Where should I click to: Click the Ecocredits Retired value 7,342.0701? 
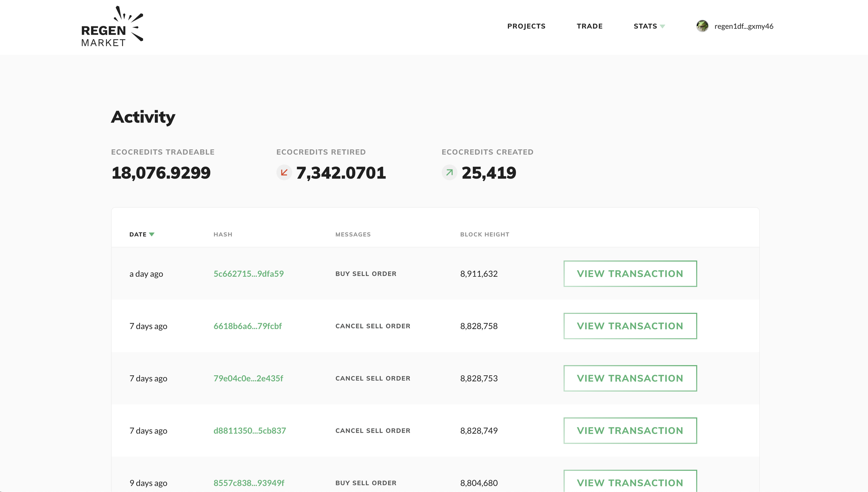tap(341, 173)
